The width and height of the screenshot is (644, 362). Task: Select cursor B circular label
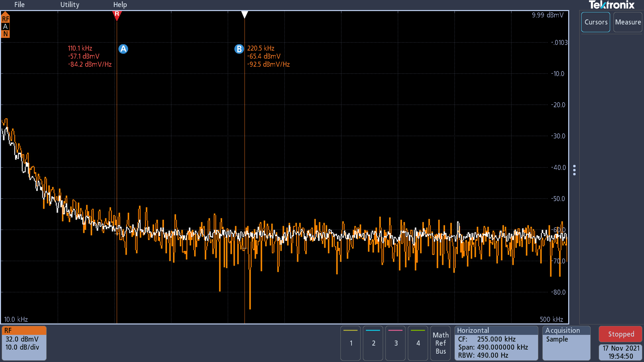239,49
